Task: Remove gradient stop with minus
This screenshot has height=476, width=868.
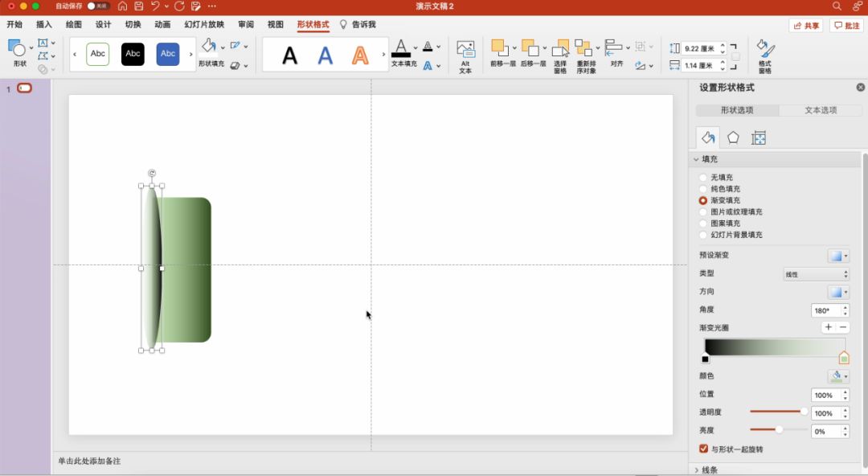Action: click(x=842, y=327)
